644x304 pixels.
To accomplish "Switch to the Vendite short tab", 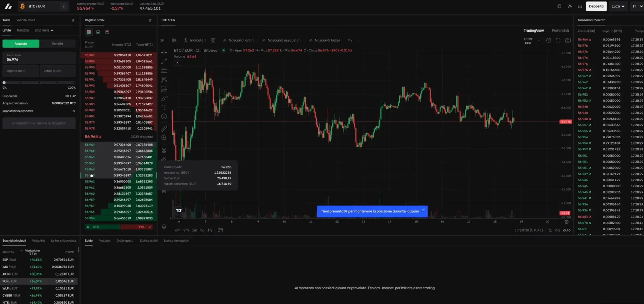I will tap(25, 20).
